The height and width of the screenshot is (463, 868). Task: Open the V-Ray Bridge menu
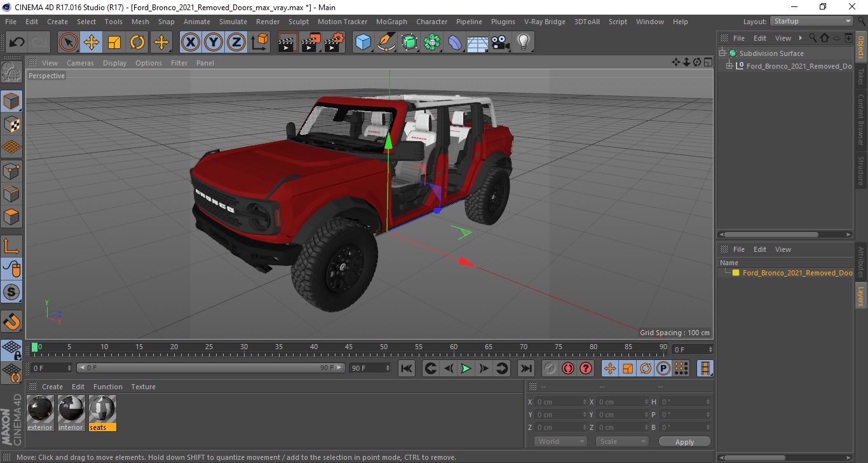point(545,22)
